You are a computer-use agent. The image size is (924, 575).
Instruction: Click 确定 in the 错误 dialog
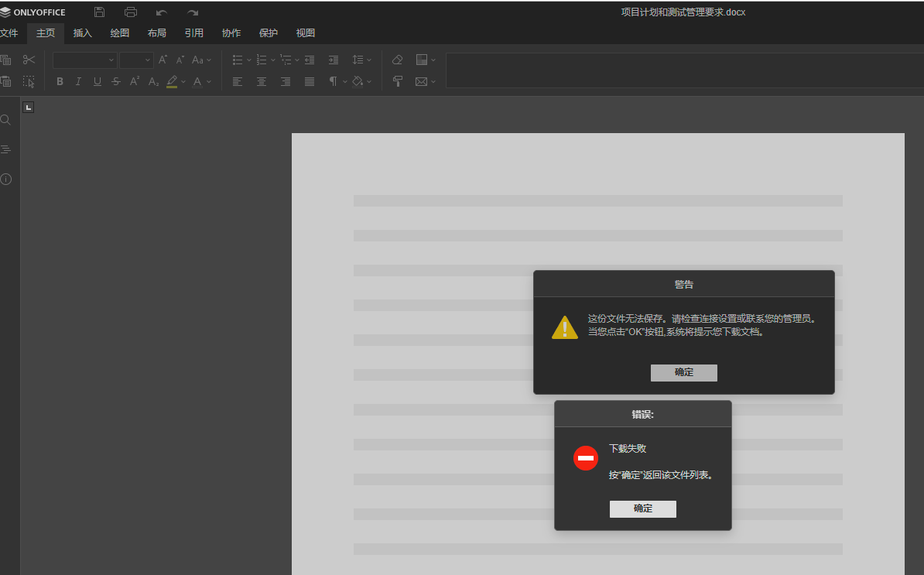click(643, 508)
